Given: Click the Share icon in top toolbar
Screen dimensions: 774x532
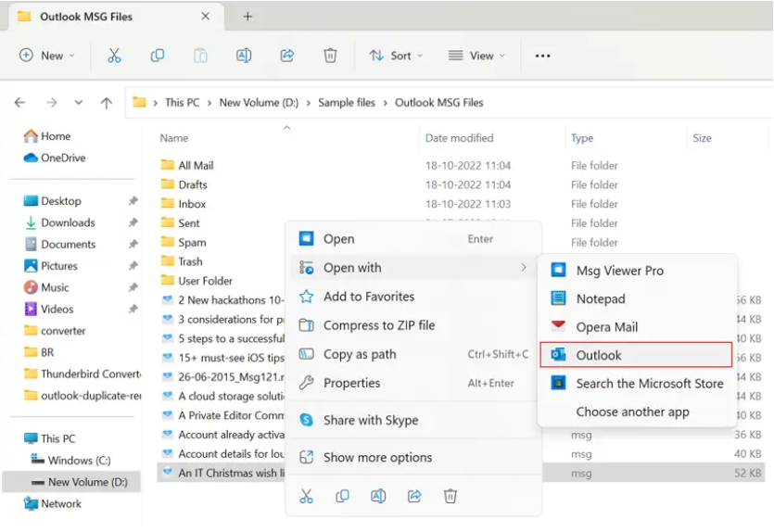Looking at the screenshot, I should pos(286,56).
